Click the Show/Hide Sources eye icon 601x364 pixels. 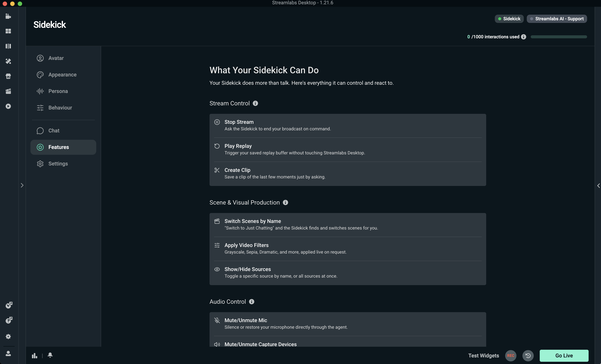(x=217, y=269)
